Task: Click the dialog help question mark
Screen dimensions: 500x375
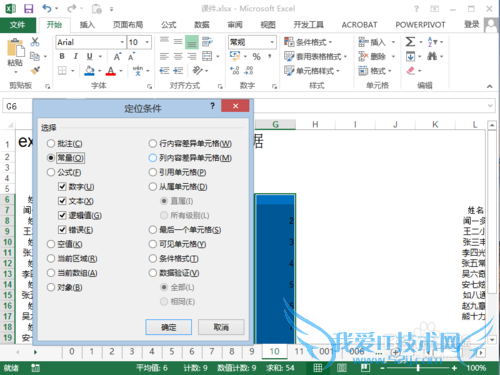Action: pyautogui.click(x=212, y=106)
